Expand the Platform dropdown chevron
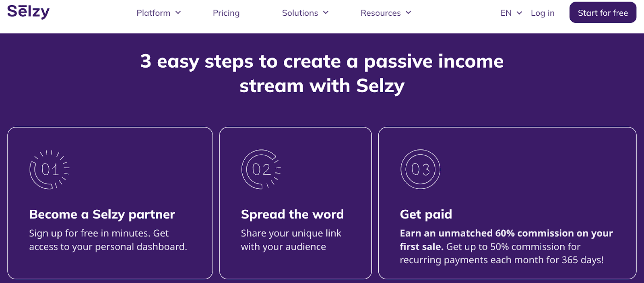The width and height of the screenshot is (644, 283). click(178, 13)
